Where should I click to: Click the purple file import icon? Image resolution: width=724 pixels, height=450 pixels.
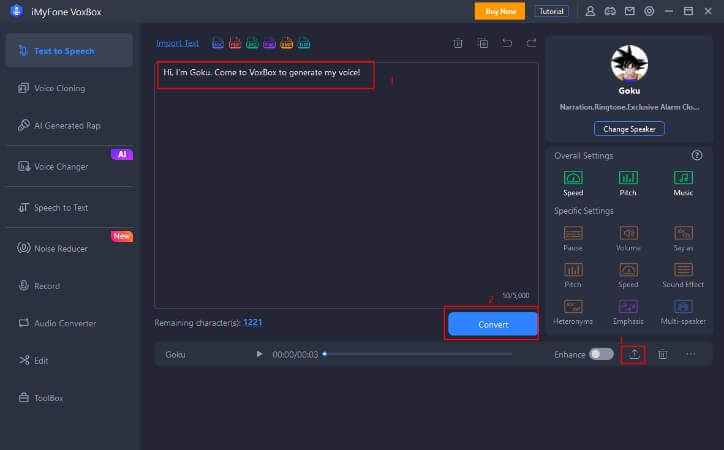coord(269,43)
